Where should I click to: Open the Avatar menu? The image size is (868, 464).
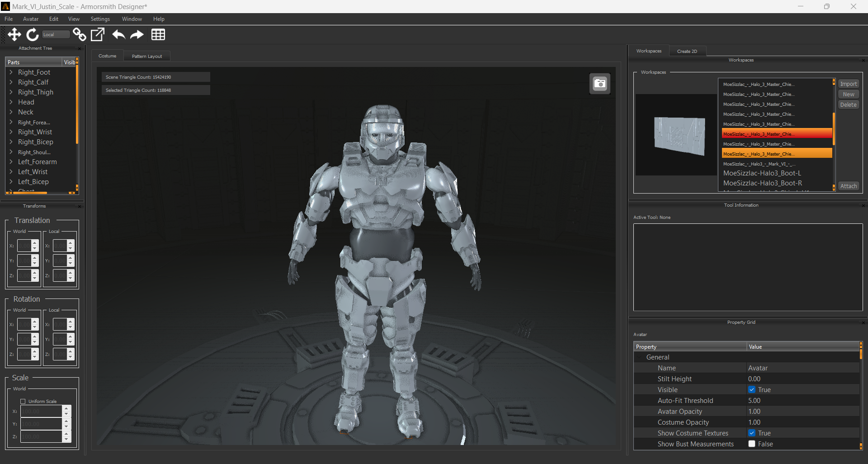click(x=31, y=19)
